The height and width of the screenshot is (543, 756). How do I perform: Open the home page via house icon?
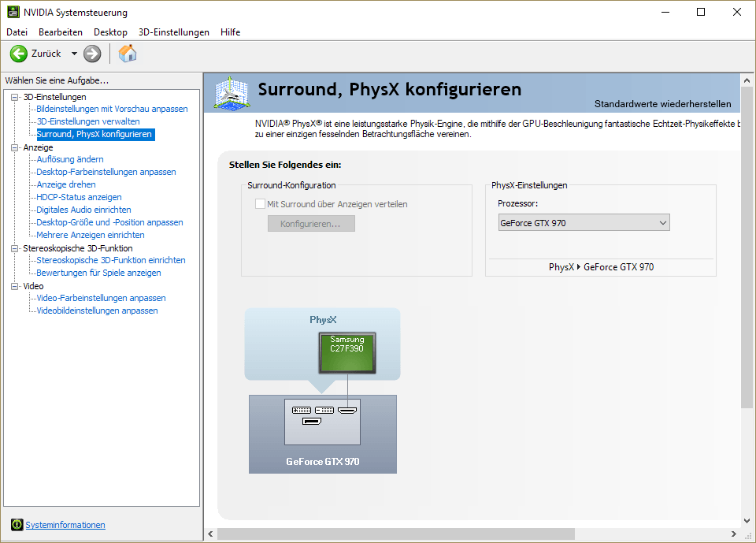pos(128,54)
